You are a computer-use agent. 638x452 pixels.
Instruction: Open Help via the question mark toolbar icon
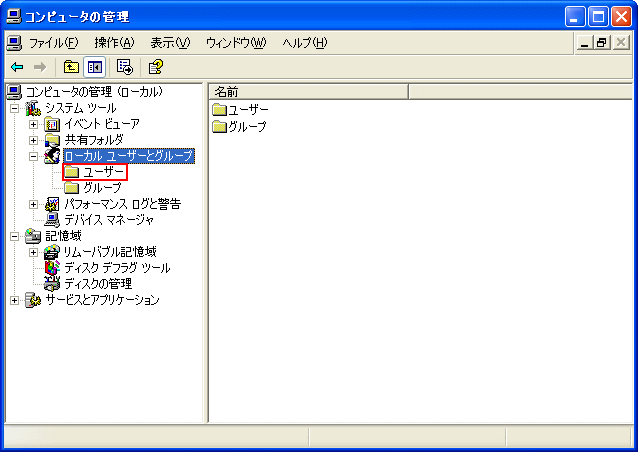(156, 67)
